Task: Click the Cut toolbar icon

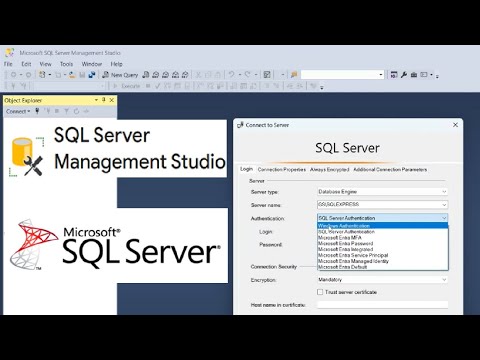Action: click(198, 75)
